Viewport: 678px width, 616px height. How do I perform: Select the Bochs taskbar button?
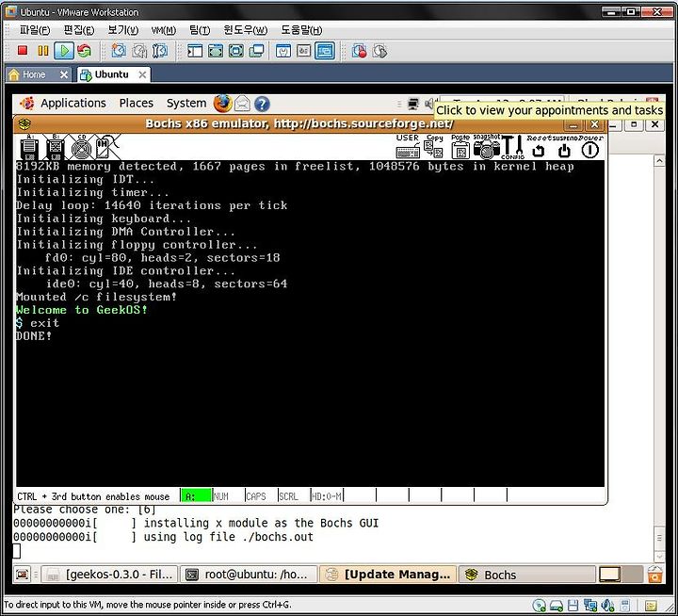point(527,575)
